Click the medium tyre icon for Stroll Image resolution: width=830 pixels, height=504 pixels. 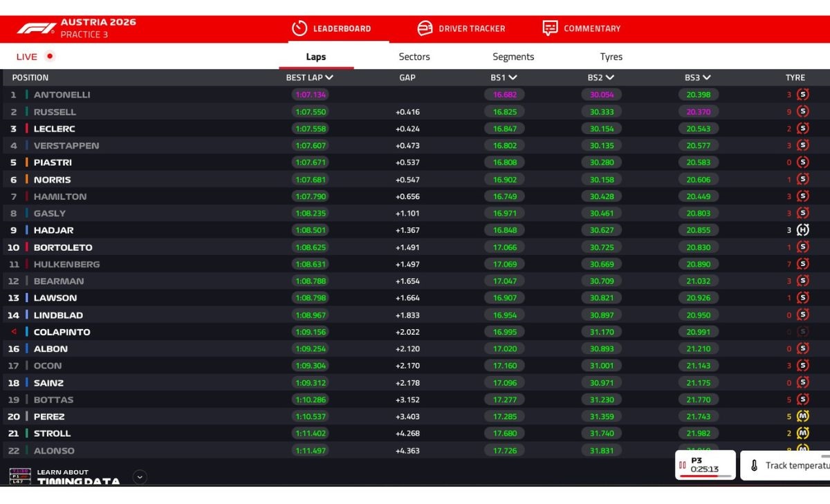pos(802,433)
